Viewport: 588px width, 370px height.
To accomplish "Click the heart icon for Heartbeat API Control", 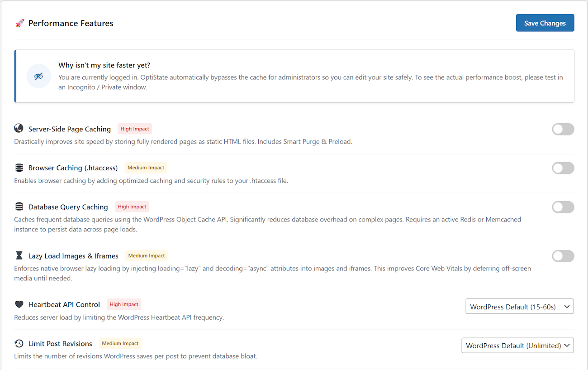I will (19, 304).
